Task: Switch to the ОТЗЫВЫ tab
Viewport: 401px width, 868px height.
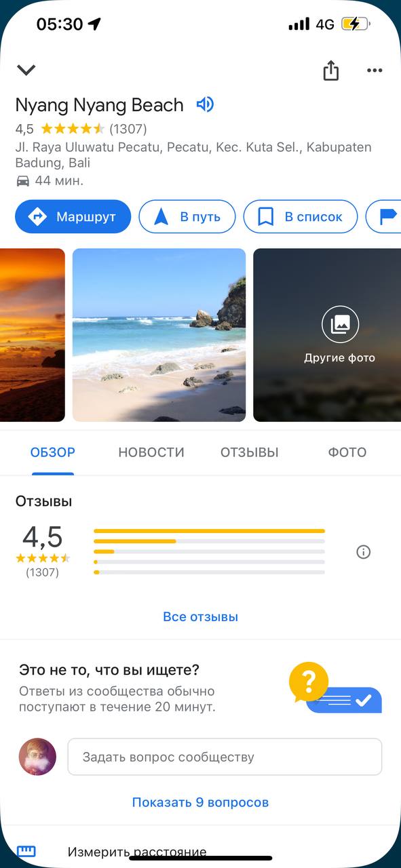Action: [x=250, y=452]
